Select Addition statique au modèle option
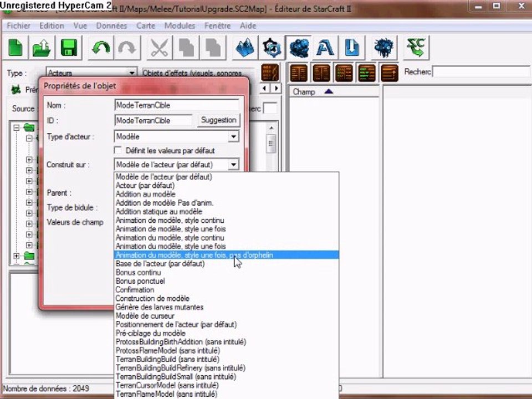 (x=226, y=212)
